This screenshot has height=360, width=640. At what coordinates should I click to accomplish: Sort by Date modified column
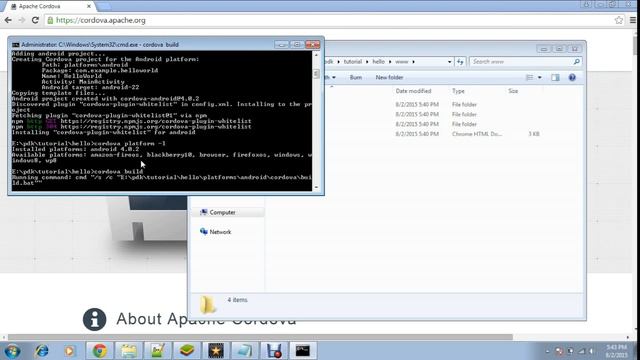[x=413, y=91]
